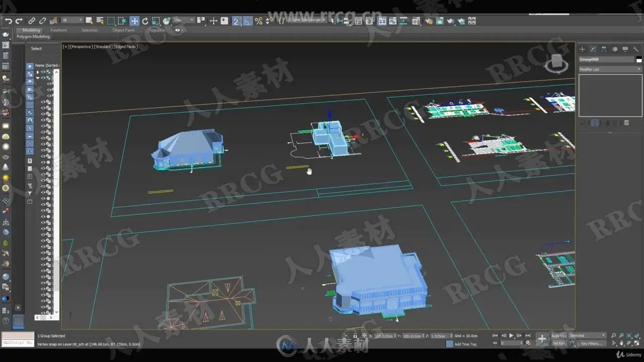Activate the Unlink Selection tool
Viewport: 644px width, 362px height.
pyautogui.click(x=42, y=21)
